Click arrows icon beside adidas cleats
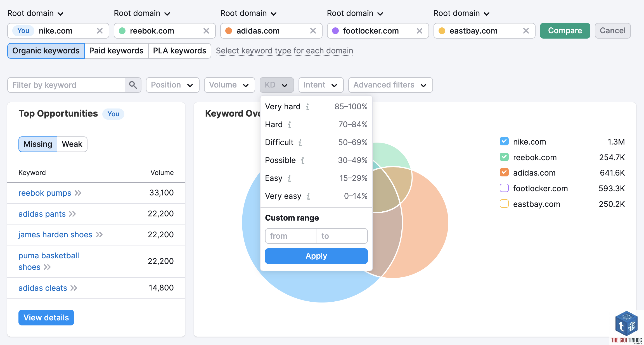 coord(74,288)
